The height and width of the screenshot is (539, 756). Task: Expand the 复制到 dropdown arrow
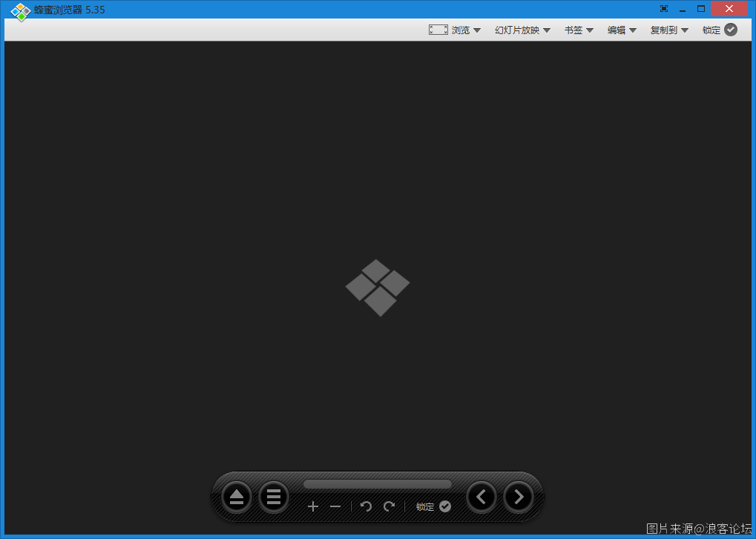tap(685, 30)
